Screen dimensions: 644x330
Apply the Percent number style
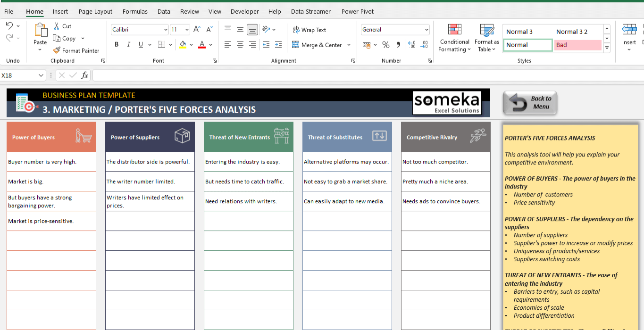point(385,44)
